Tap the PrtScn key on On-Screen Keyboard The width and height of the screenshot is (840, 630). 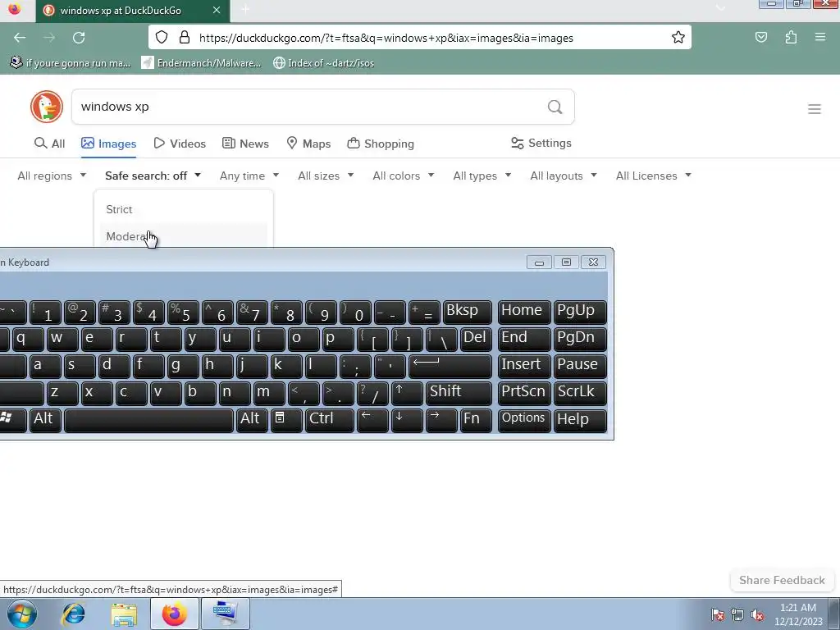[524, 393]
